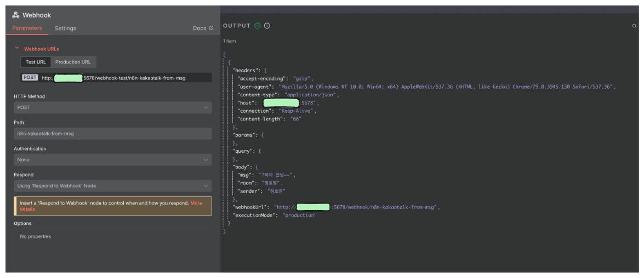Click the "content-length" key
This screenshot has width=644, height=278.
click(x=261, y=119)
